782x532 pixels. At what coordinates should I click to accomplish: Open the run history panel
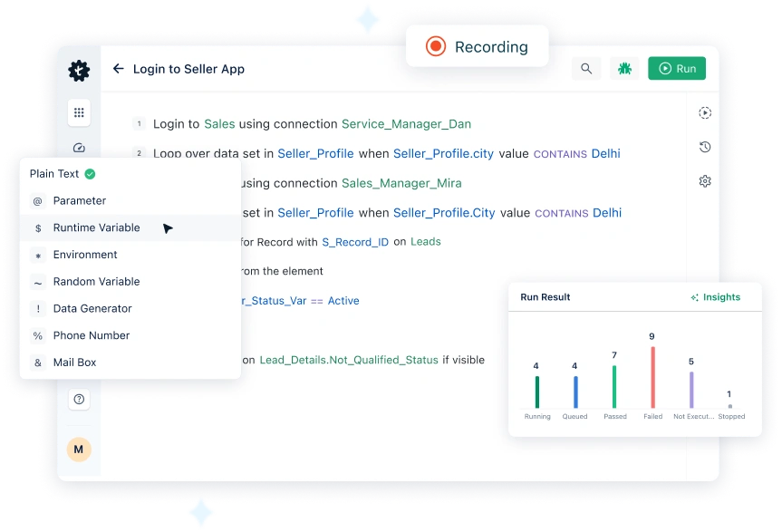point(705,146)
